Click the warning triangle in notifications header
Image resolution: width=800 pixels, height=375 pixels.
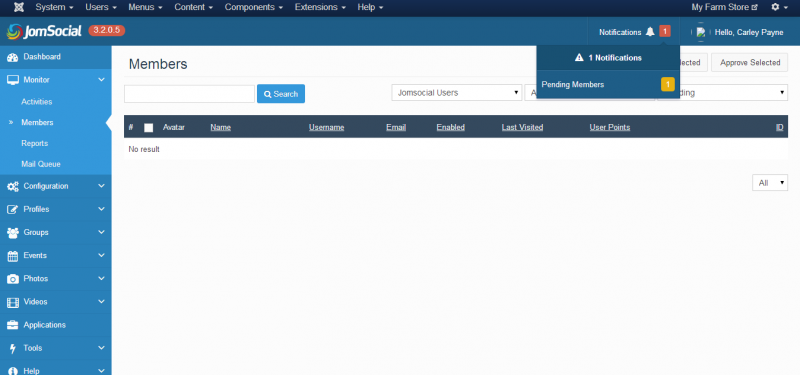pos(579,58)
